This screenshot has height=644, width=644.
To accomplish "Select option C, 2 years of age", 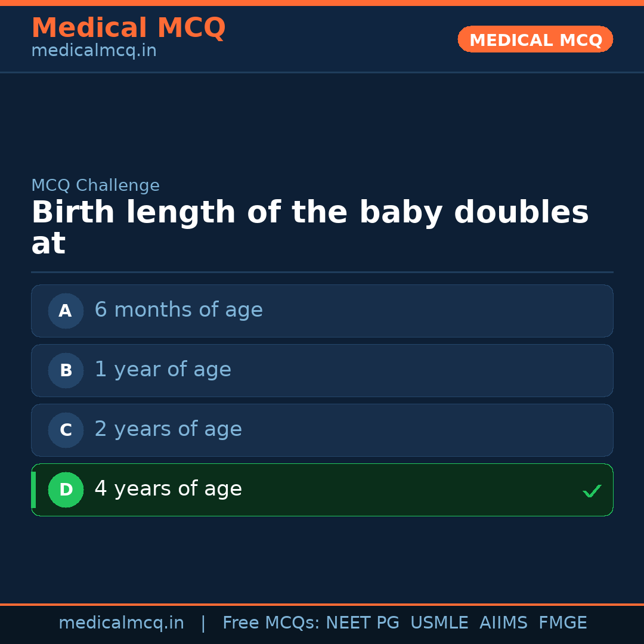I will [x=322, y=430].
